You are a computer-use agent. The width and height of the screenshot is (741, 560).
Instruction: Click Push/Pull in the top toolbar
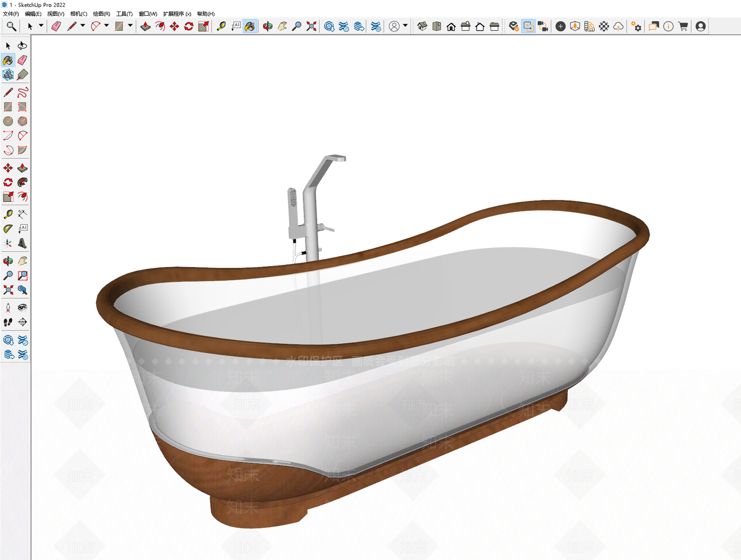(x=145, y=26)
